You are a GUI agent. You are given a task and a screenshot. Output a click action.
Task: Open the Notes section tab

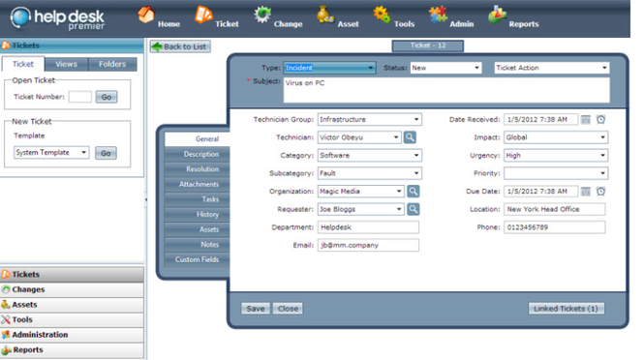[198, 244]
